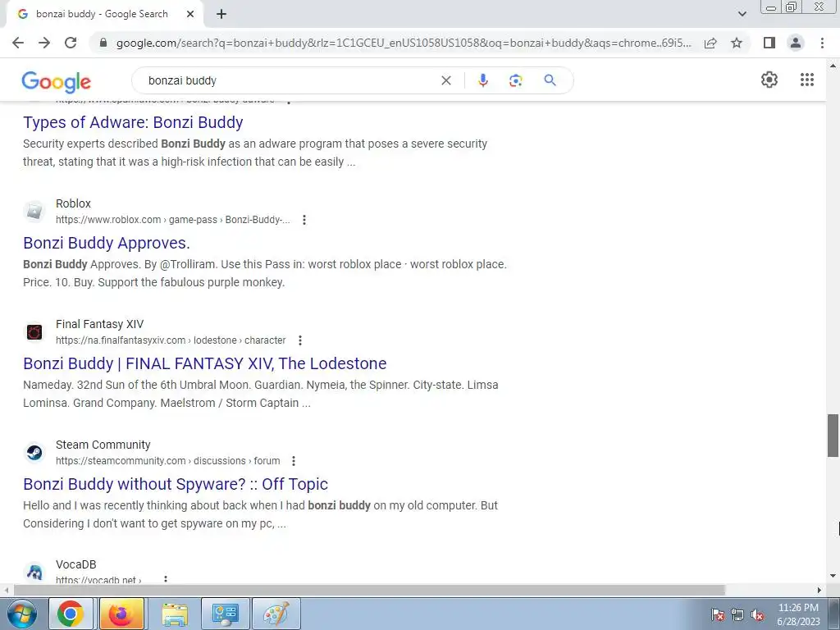Click the address bar URL
Viewport: 840px width, 630px height.
click(404, 43)
